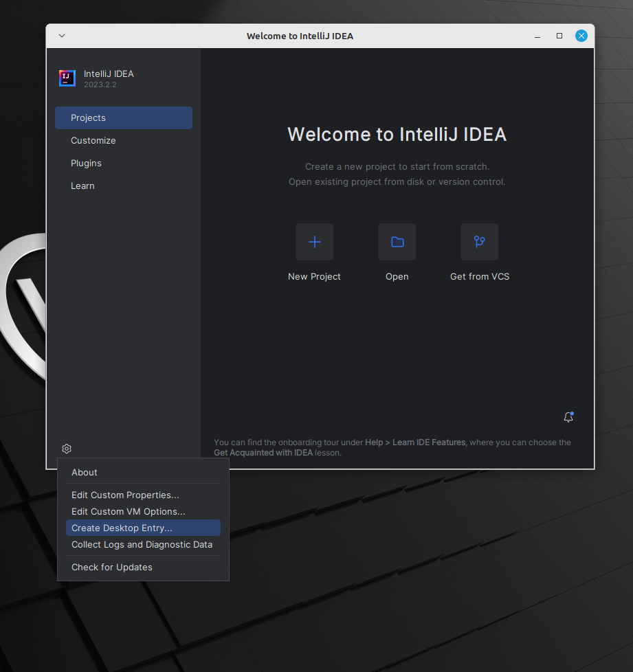
Task: Click the Open folder icon
Action: coord(397,242)
